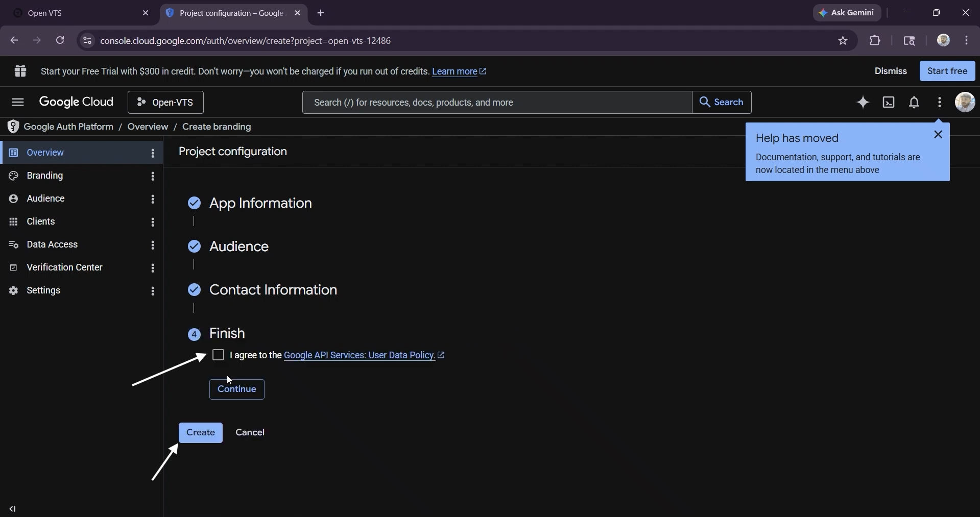Open the more options menu for Audience
Viewport: 980px width, 517px height.
click(153, 199)
